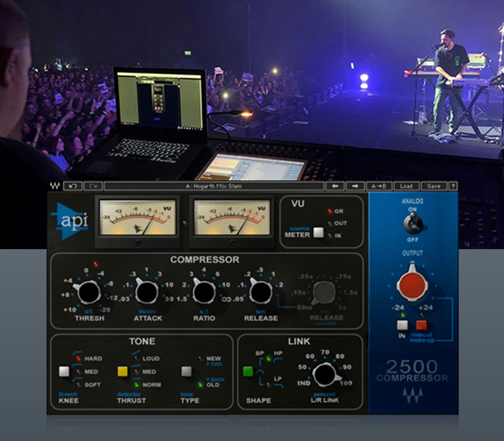The image size is (504, 441).
Task: Copy setup A to B button
Action: tap(379, 186)
